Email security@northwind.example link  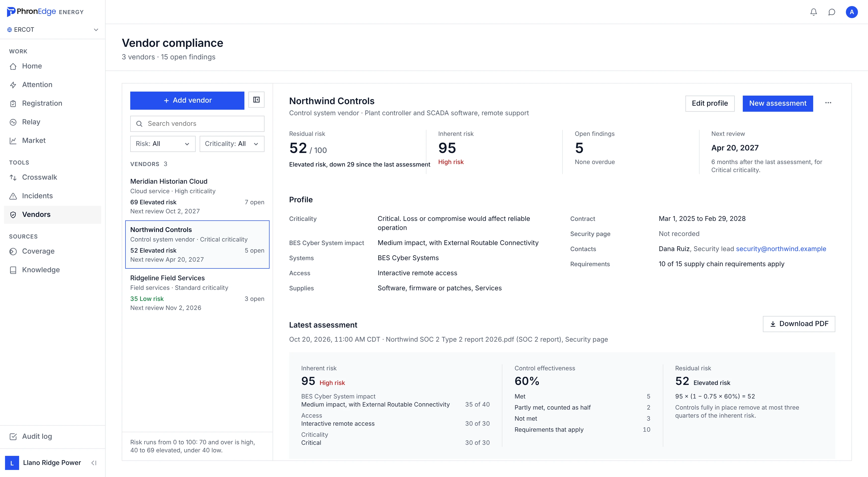[x=781, y=249]
